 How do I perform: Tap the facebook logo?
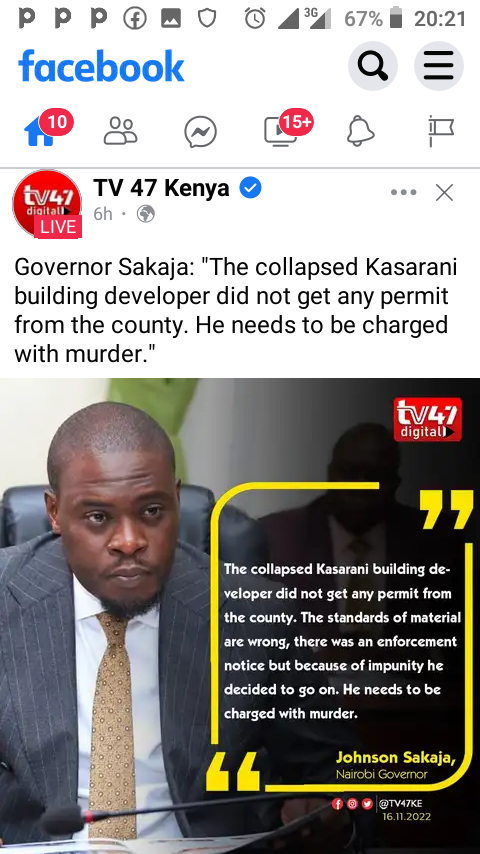click(101, 66)
